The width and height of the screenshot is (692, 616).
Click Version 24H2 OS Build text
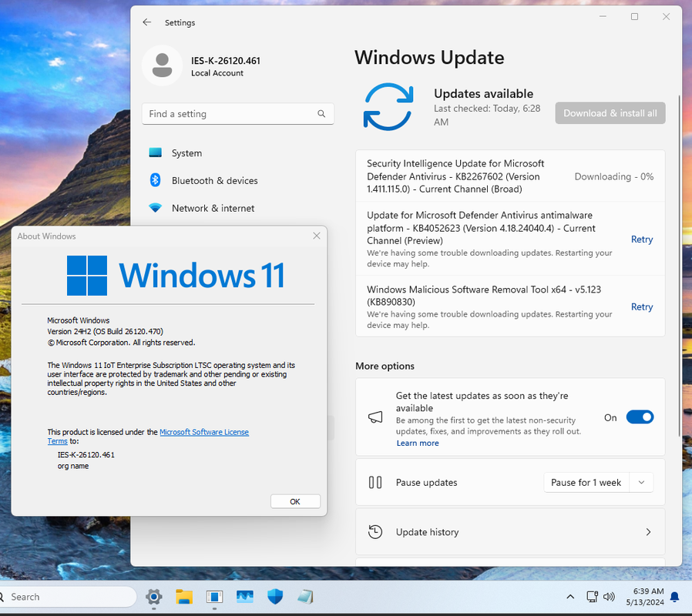tap(105, 332)
